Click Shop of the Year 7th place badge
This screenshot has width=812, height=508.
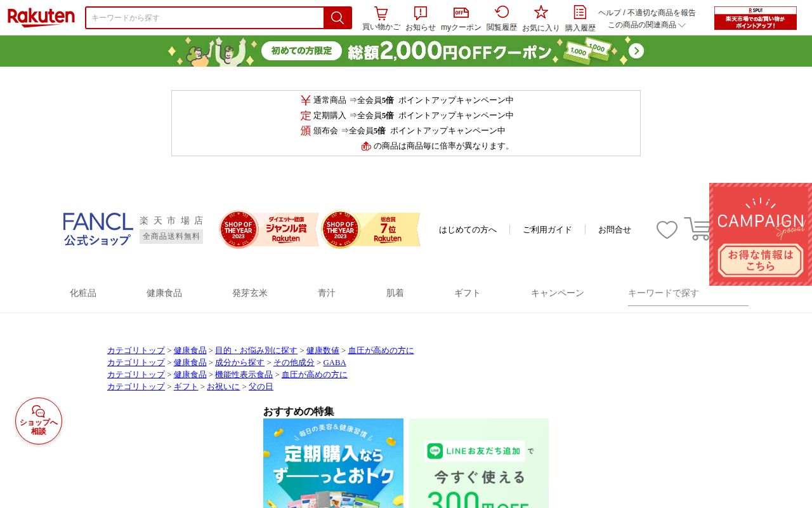click(x=370, y=229)
